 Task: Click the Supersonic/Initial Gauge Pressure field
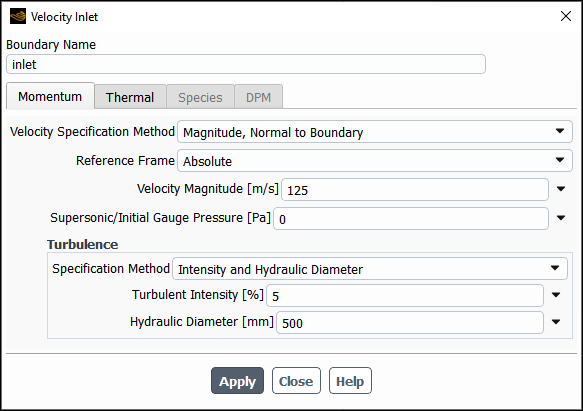(x=411, y=219)
